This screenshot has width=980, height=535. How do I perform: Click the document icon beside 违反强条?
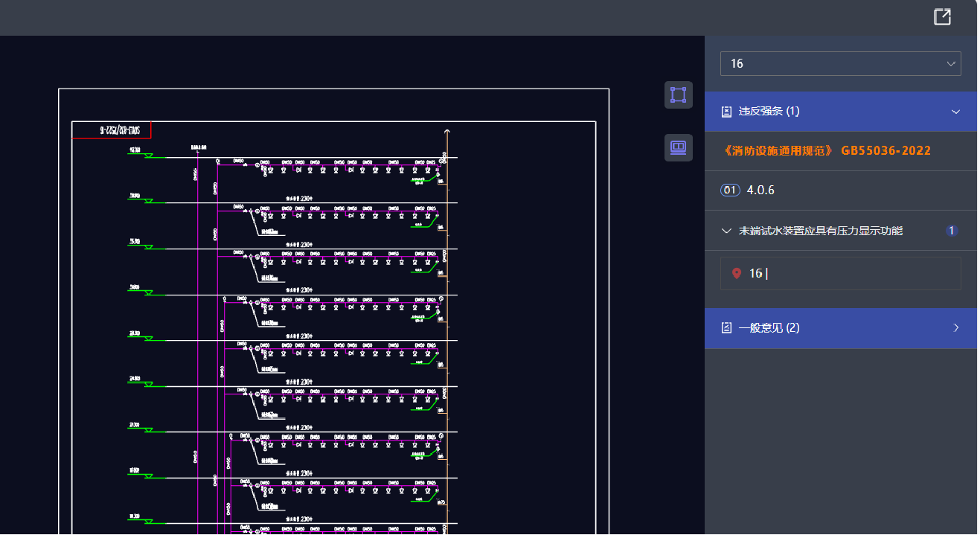point(727,112)
